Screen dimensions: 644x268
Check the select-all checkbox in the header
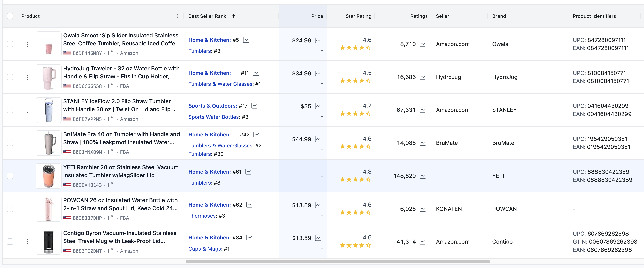[10, 16]
